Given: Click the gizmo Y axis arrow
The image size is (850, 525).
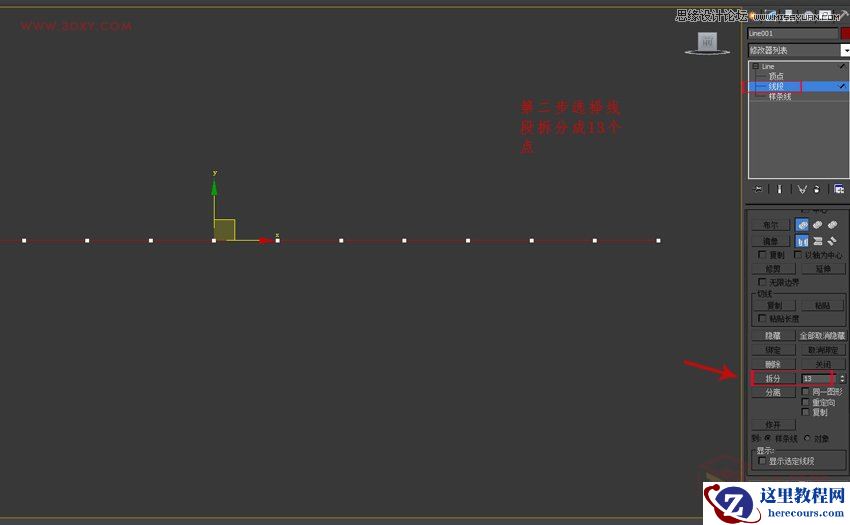Looking at the screenshot, I should (x=214, y=188).
